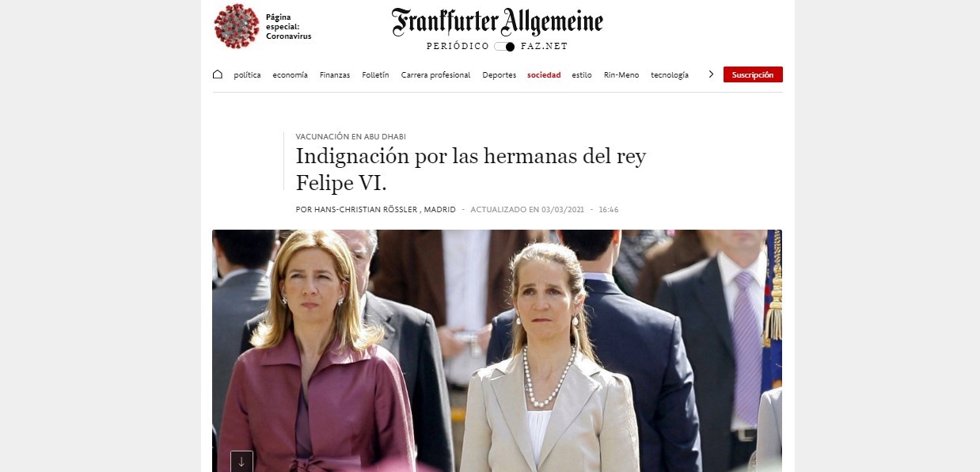The height and width of the screenshot is (472, 980).
Task: Toggle the Periódico / FAZ.NET switch
Action: pos(504,47)
